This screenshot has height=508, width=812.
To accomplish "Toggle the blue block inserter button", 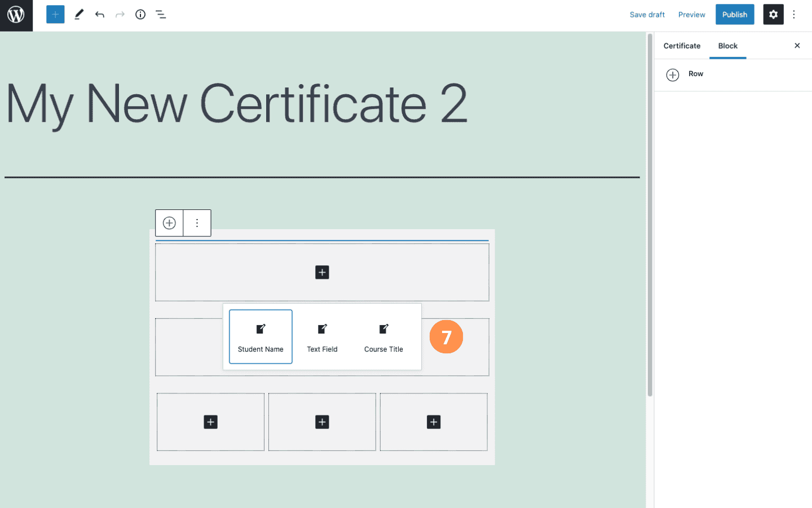I will 55,15.
